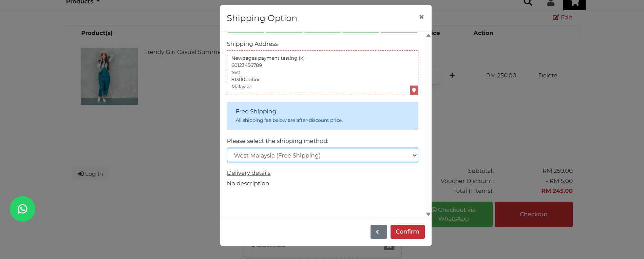Click the search magnifier icon
644x259 pixels.
click(x=528, y=3)
